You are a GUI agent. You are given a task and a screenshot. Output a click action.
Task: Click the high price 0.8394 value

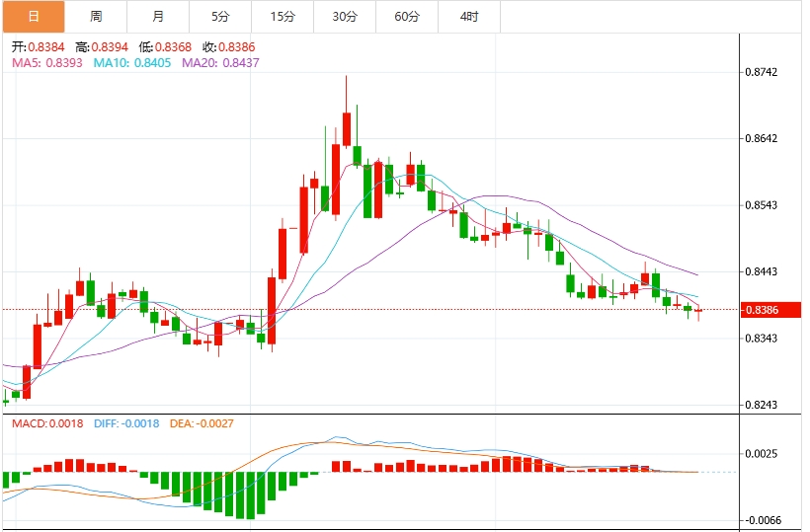110,47
